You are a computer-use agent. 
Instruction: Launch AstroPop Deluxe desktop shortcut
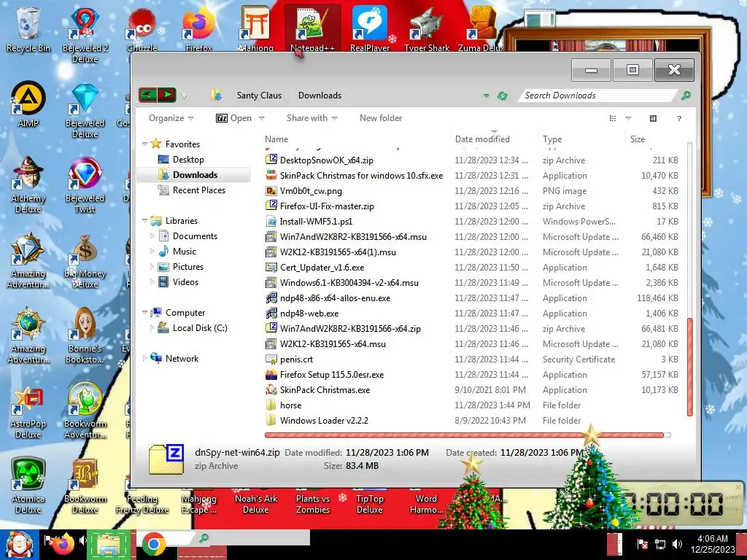28,411
